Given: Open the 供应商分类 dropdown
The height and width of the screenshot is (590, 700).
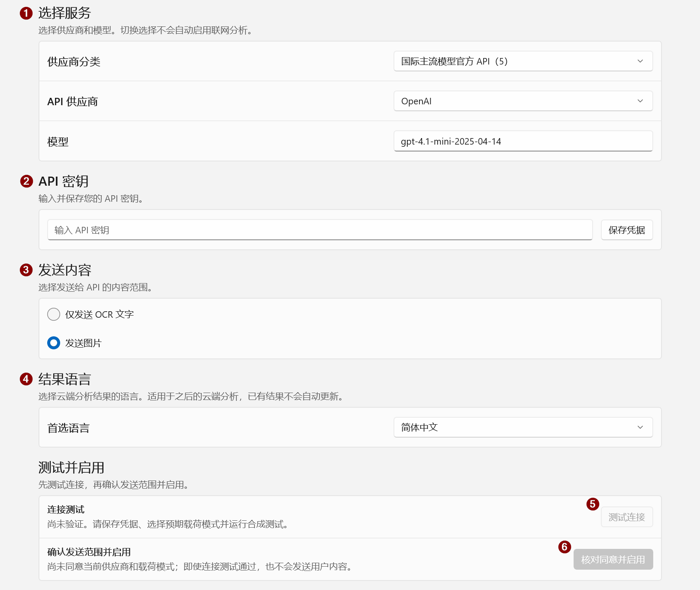Looking at the screenshot, I should pyautogui.click(x=523, y=61).
